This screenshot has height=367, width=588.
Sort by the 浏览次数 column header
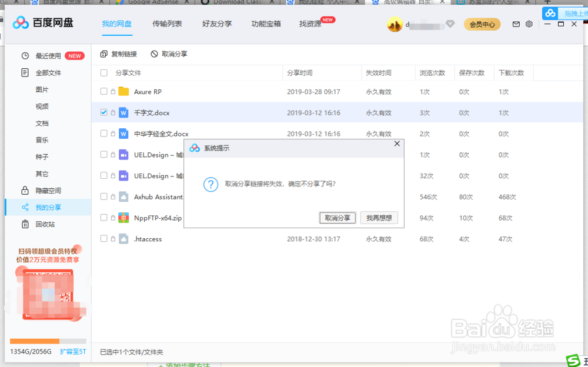pyautogui.click(x=432, y=73)
